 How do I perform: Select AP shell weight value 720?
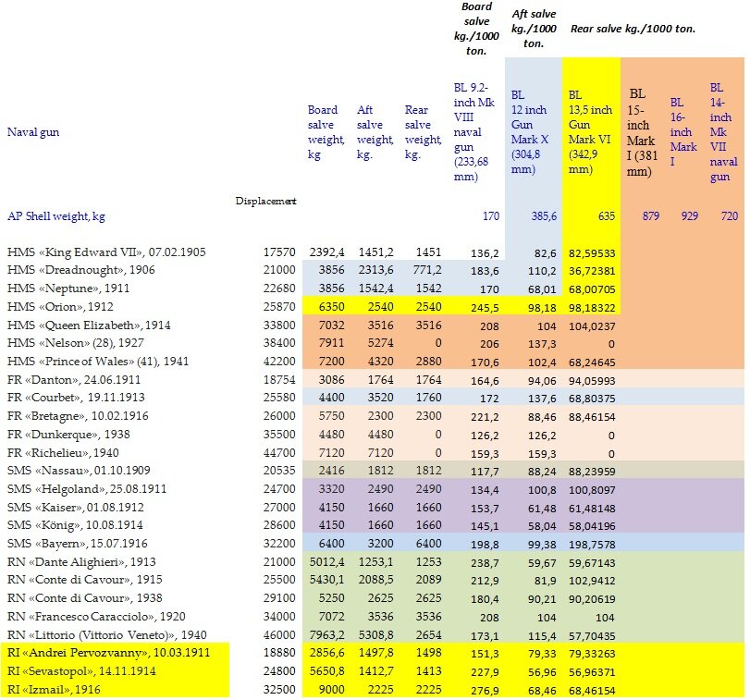(x=730, y=216)
